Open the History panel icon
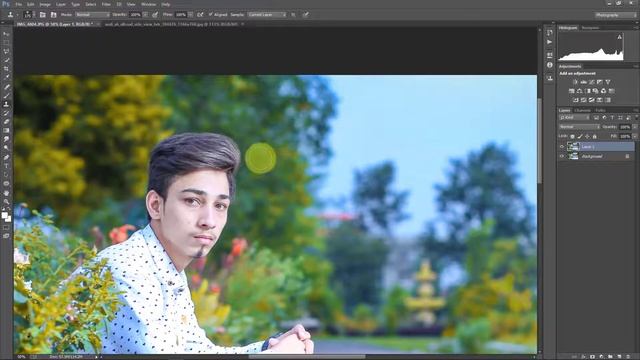640x360 pixels. (x=550, y=33)
